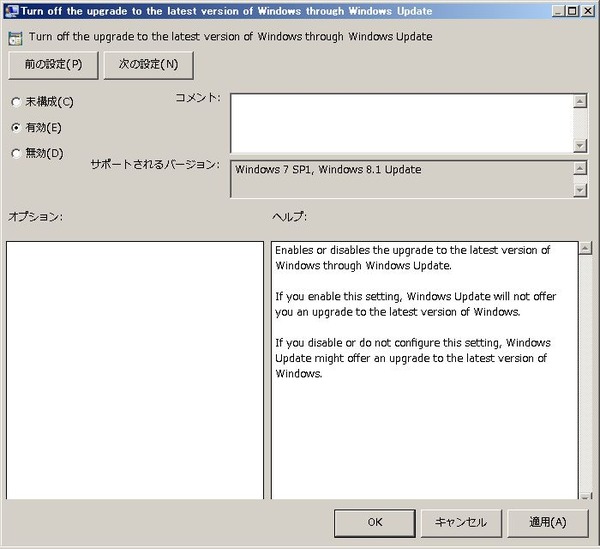The width and height of the screenshot is (600, 549).
Task: Minimize the policy settings window
Action: click(558, 11)
